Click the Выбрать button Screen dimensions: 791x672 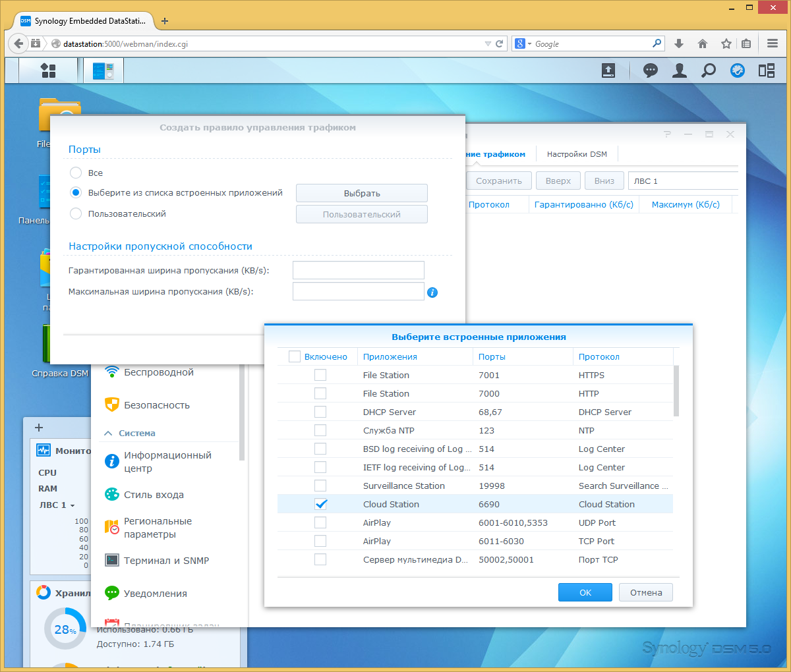(362, 193)
